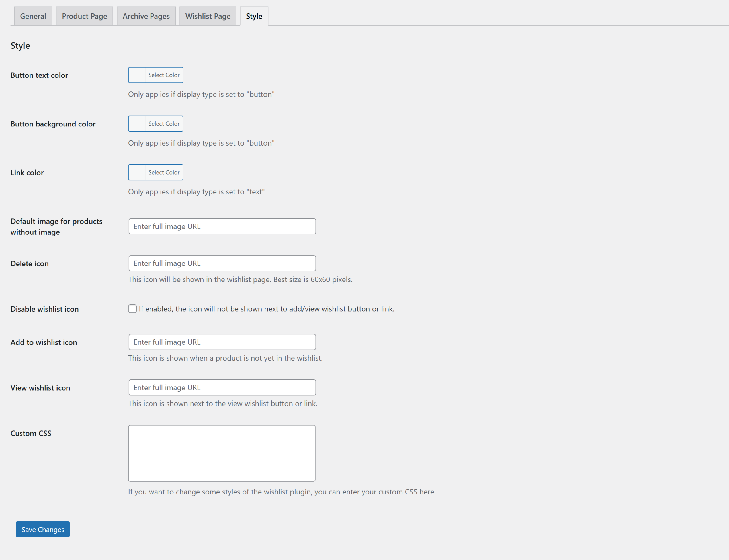Click the Delete icon URL field
Image resolution: width=729 pixels, height=560 pixels.
tap(222, 263)
